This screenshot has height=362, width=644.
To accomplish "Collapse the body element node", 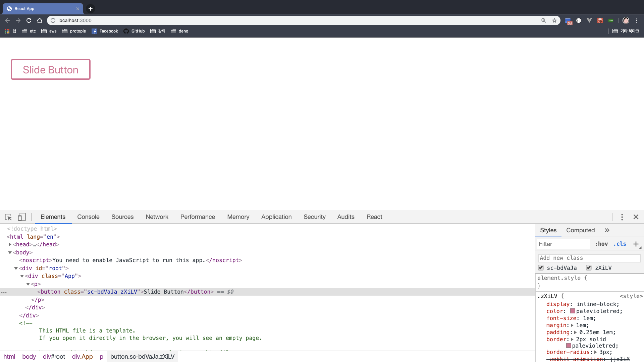I will pos(10,253).
